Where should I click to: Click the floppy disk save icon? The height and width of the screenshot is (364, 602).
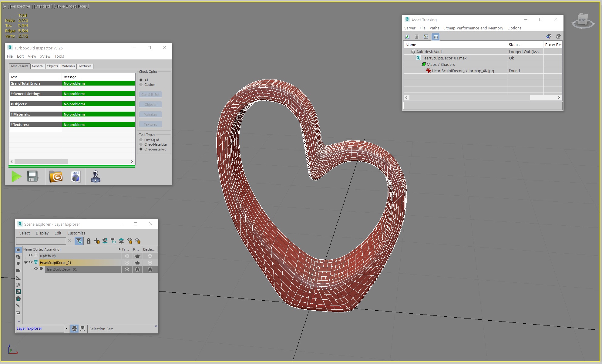[x=32, y=177]
